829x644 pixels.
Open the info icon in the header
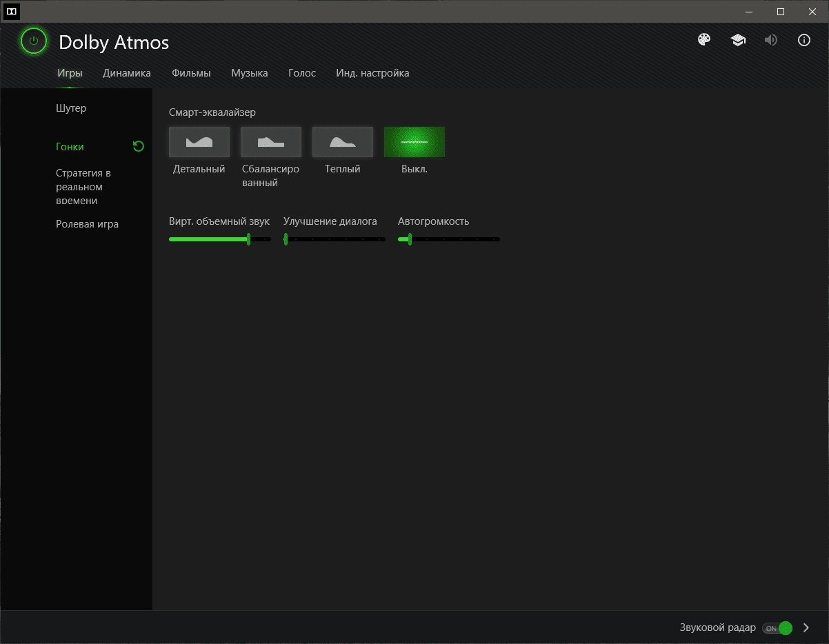point(804,40)
